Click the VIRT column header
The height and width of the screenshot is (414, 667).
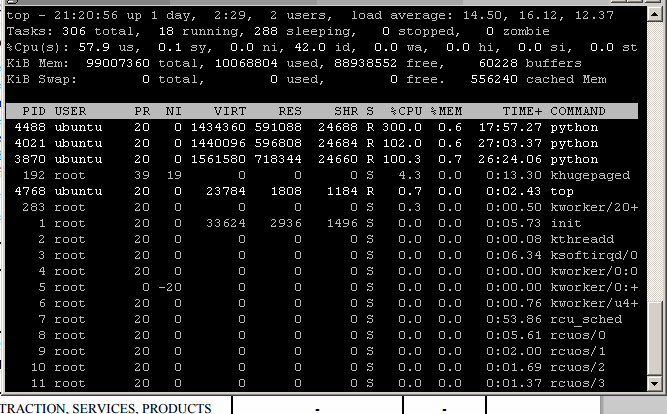(x=230, y=111)
